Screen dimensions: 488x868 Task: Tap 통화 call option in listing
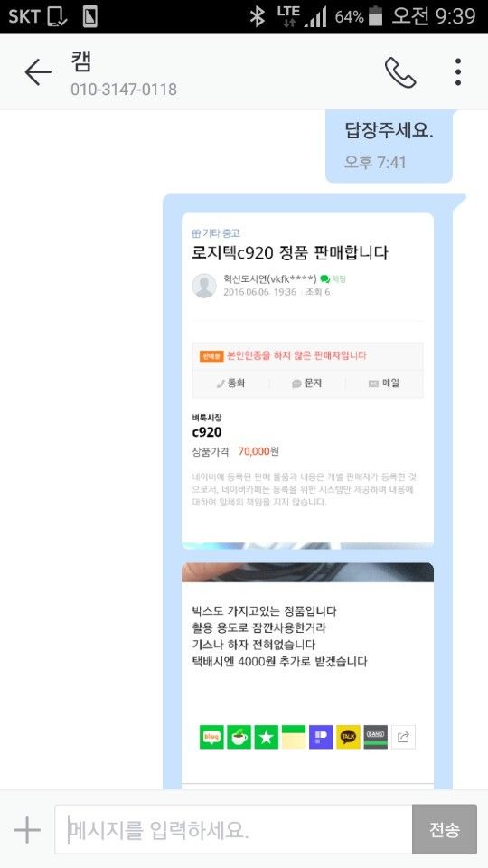(x=230, y=383)
